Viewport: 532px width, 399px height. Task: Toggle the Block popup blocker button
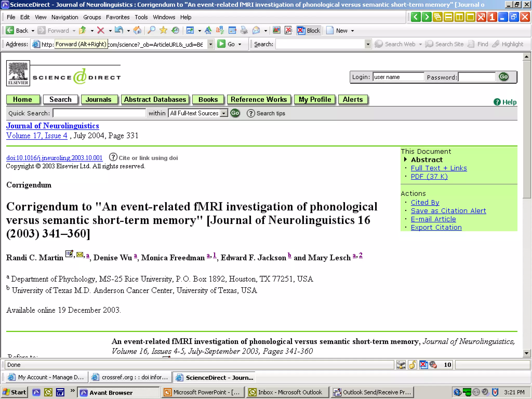(x=309, y=31)
